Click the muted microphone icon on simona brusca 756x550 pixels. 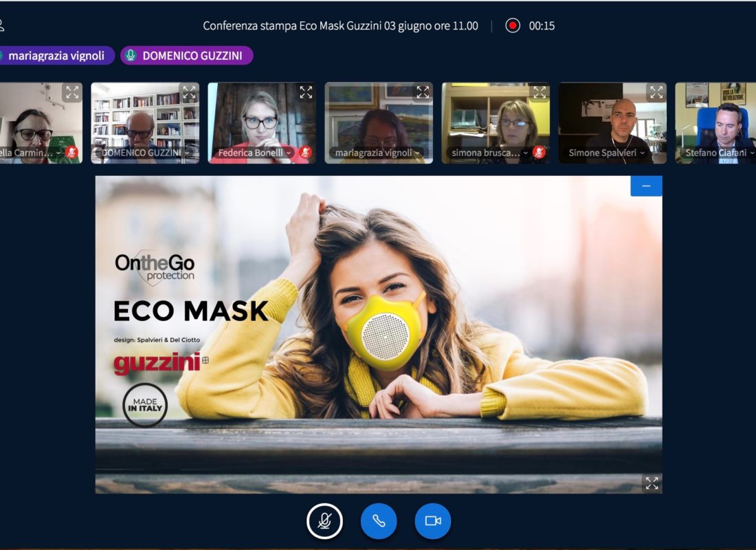[539, 153]
